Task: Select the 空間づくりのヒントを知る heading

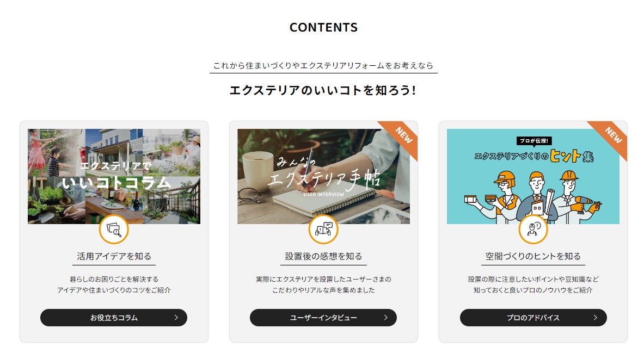Action: tap(533, 256)
